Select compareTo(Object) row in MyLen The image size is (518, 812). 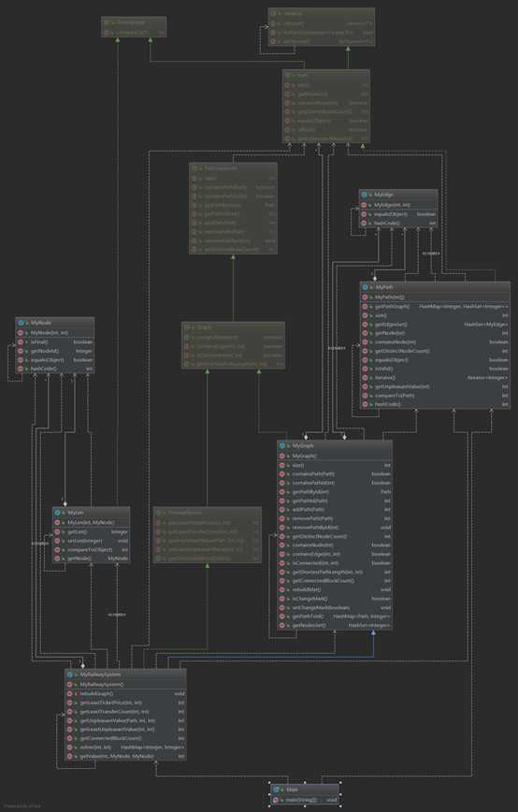coord(91,550)
